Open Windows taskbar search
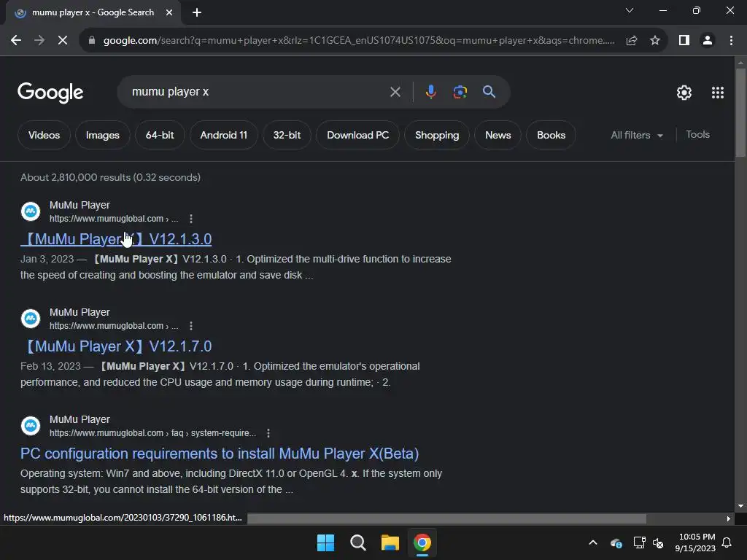 [357, 542]
